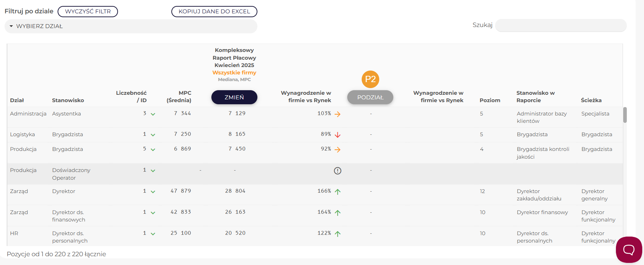The height and width of the screenshot is (265, 644).
Task: Click the warning icon in Doświadczony Operator row
Action: [x=337, y=171]
